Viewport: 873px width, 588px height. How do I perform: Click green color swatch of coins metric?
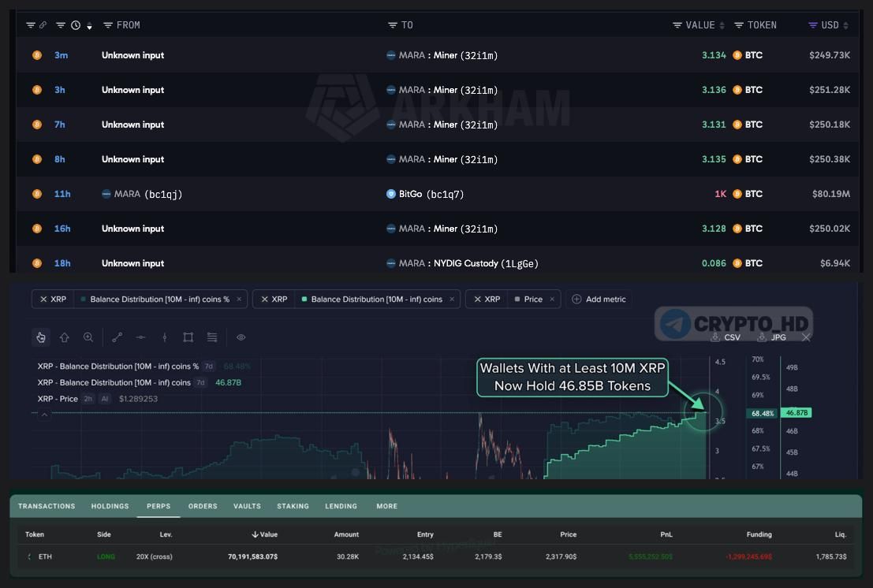[304, 300]
